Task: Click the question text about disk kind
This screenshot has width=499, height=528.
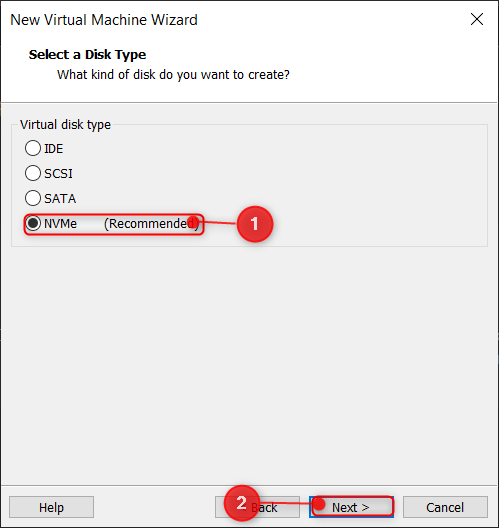Action: pyautogui.click(x=173, y=74)
